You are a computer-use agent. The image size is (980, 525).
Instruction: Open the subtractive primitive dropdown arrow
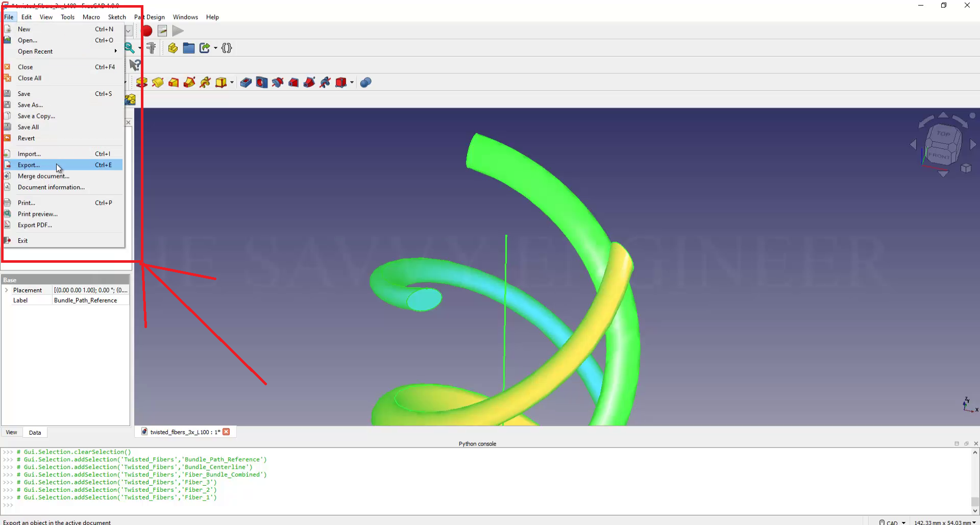click(x=352, y=83)
